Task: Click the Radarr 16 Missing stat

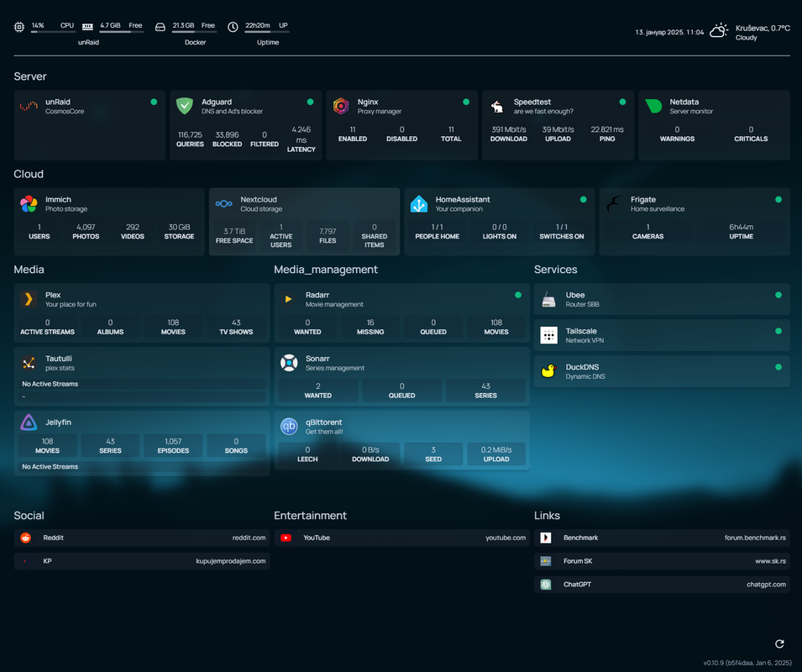Action: click(370, 327)
